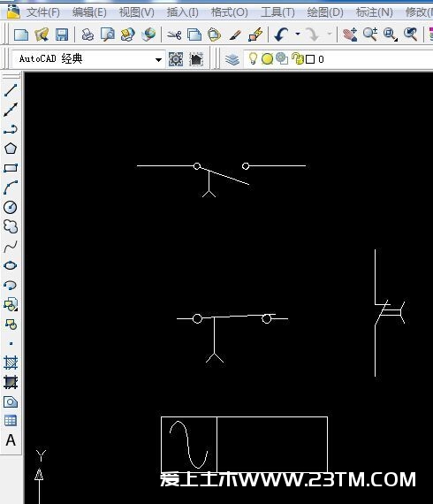Select the Rectangle tool
The image size is (433, 504).
pos(11,168)
